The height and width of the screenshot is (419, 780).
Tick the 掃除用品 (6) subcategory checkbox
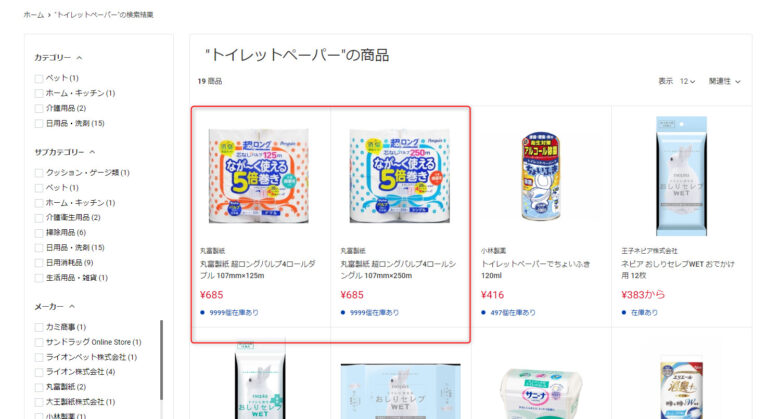39,233
